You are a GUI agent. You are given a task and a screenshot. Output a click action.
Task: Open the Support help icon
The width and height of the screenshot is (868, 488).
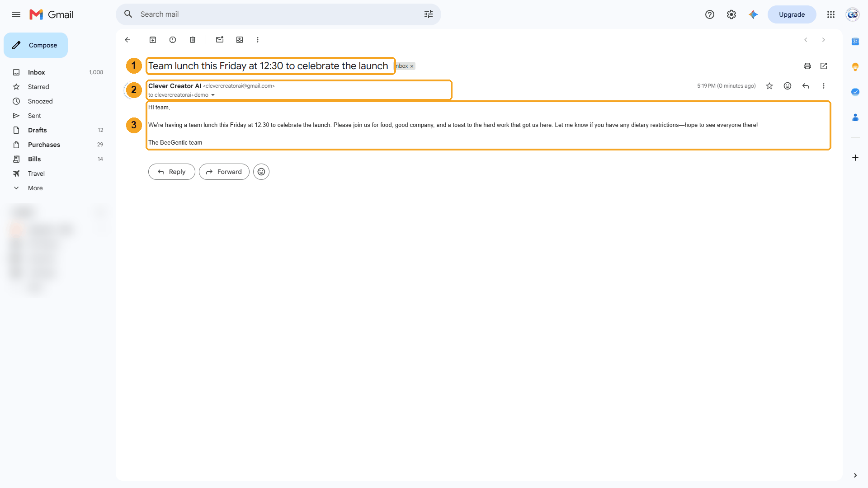point(710,14)
